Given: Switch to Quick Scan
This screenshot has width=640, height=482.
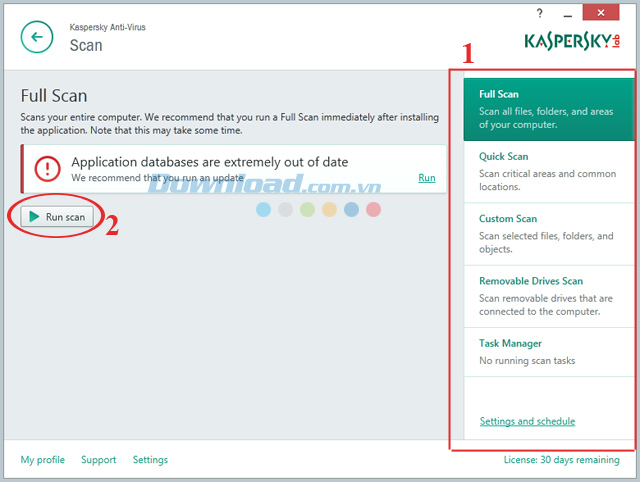Looking at the screenshot, I should pos(549,172).
